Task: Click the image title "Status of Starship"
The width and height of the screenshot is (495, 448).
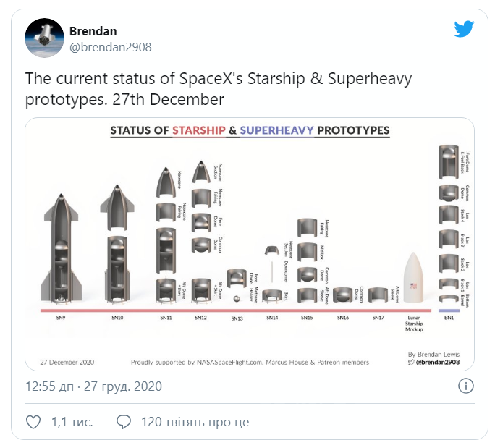Action: coord(250,131)
